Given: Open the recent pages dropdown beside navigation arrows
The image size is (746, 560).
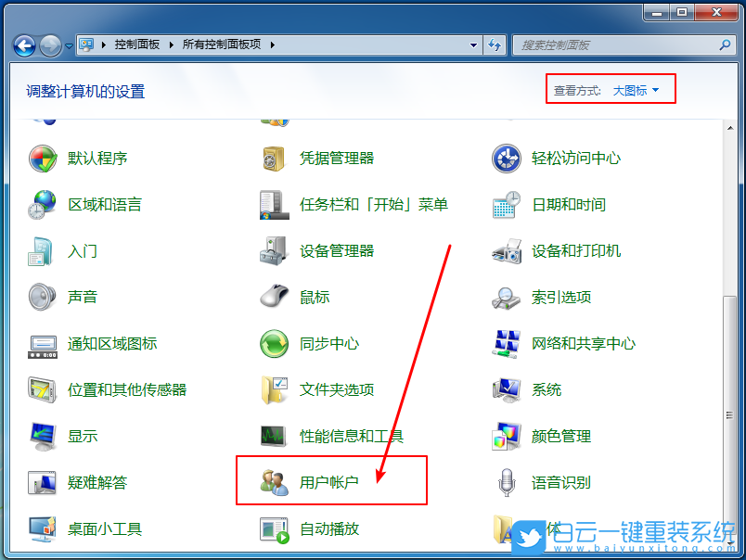Looking at the screenshot, I should click(x=71, y=44).
